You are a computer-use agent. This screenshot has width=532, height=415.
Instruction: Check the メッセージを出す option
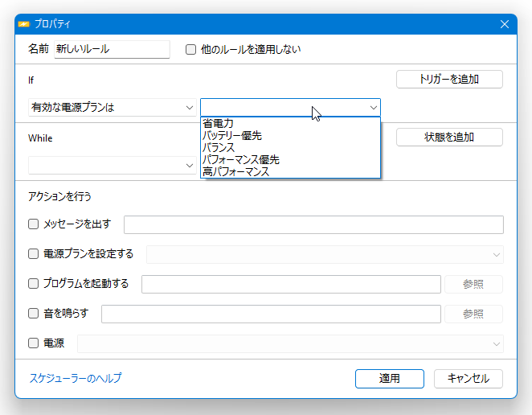tap(33, 224)
